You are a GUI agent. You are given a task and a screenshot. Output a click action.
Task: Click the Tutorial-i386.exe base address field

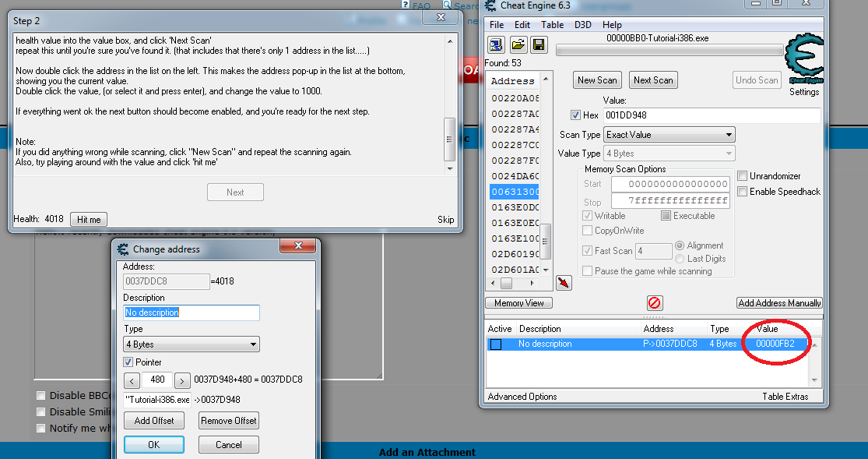coord(157,400)
